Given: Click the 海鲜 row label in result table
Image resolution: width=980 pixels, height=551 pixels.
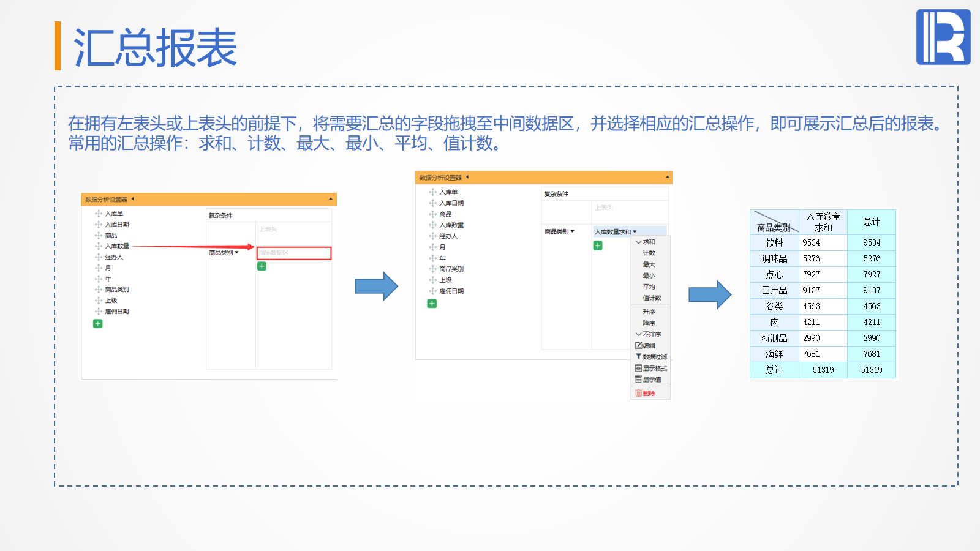Looking at the screenshot, I should click(x=774, y=354).
